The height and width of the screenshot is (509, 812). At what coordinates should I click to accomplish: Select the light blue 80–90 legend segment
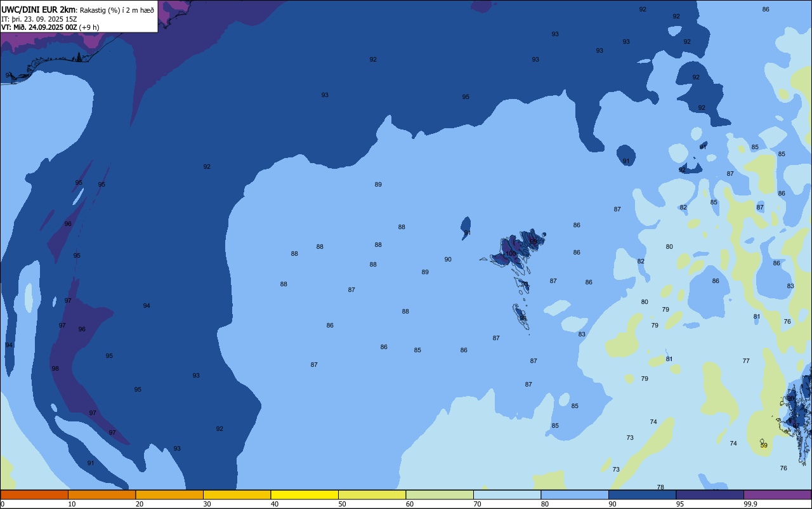(x=575, y=494)
